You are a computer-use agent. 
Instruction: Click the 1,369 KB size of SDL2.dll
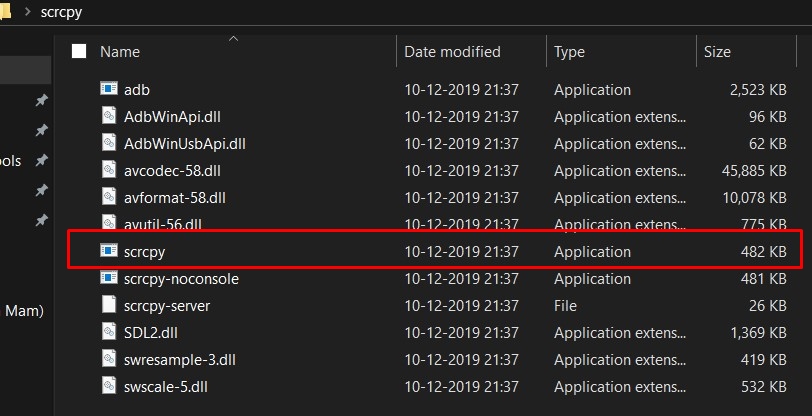[x=758, y=333]
